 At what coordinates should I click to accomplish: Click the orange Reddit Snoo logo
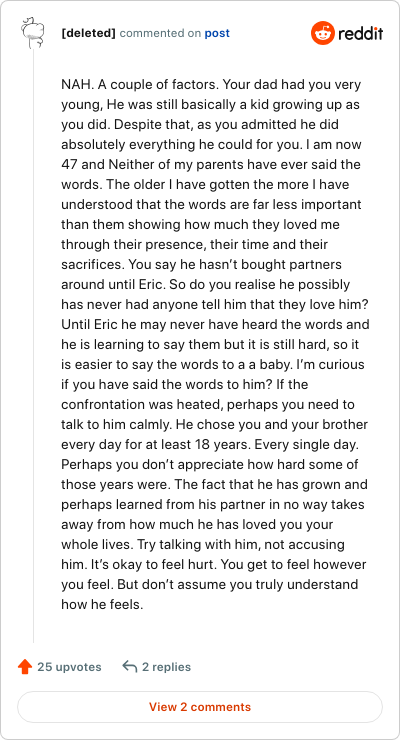click(x=322, y=34)
